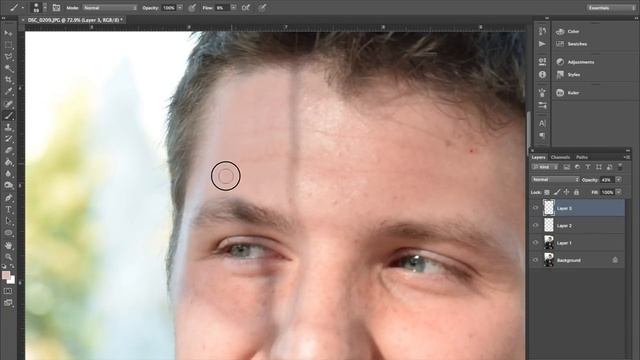Open the Info panel icon
The image size is (640, 360).
coord(542,75)
